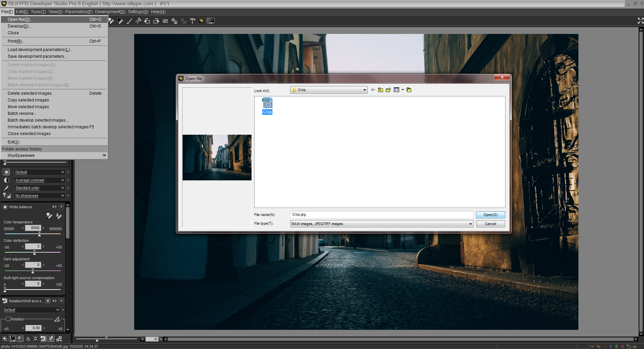Open the Parameters menu
Image resolution: width=644 pixels, height=349 pixels.
coord(79,12)
